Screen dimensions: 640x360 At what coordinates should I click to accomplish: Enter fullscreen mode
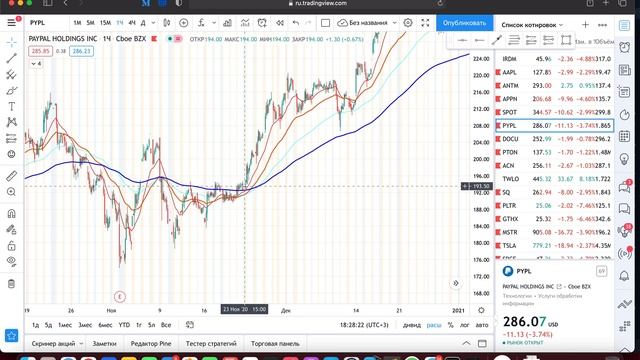[425, 23]
